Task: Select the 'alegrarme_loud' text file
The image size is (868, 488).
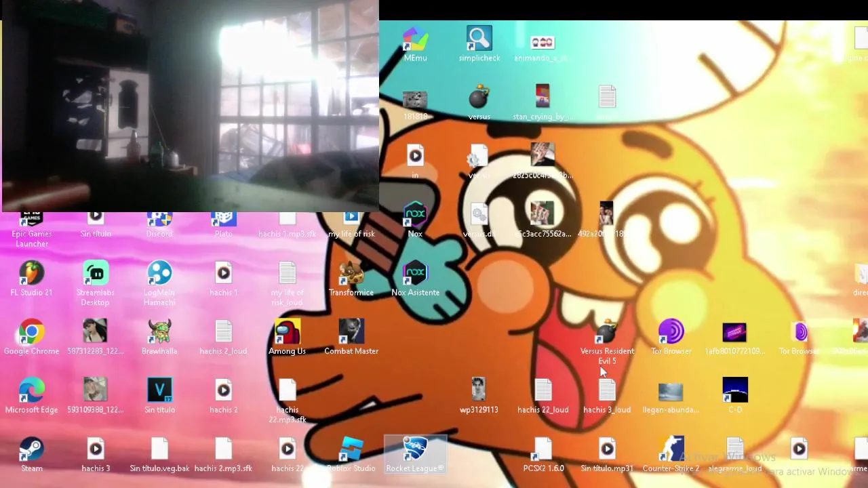Action: [734, 455]
